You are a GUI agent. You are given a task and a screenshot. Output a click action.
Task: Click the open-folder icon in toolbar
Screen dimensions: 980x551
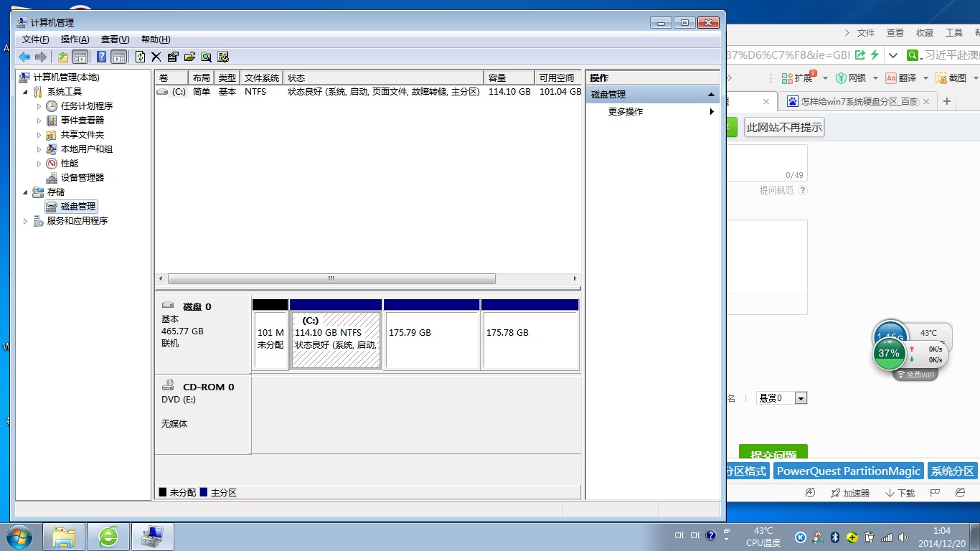point(189,57)
